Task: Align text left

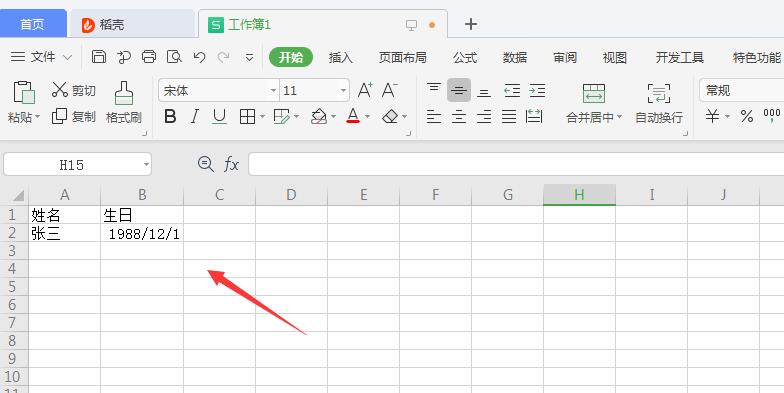Action: [x=434, y=117]
